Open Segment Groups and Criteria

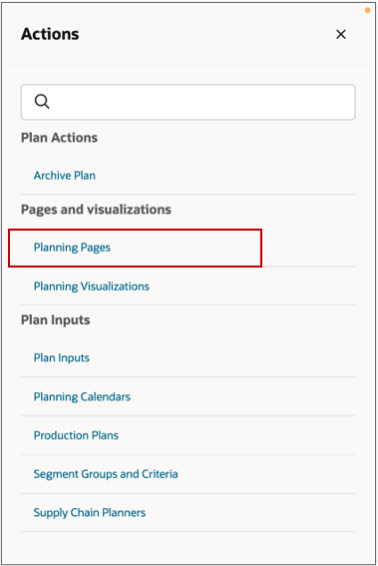(105, 474)
